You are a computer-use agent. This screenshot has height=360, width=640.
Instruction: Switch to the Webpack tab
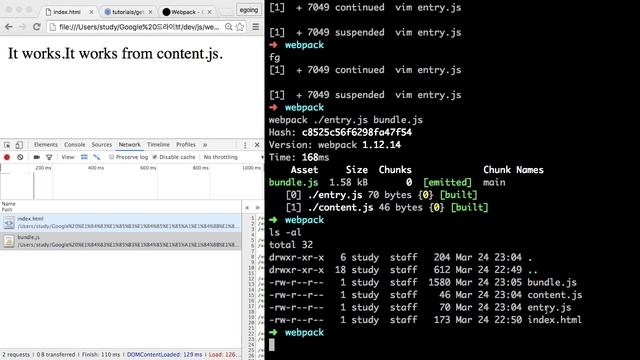pos(186,12)
